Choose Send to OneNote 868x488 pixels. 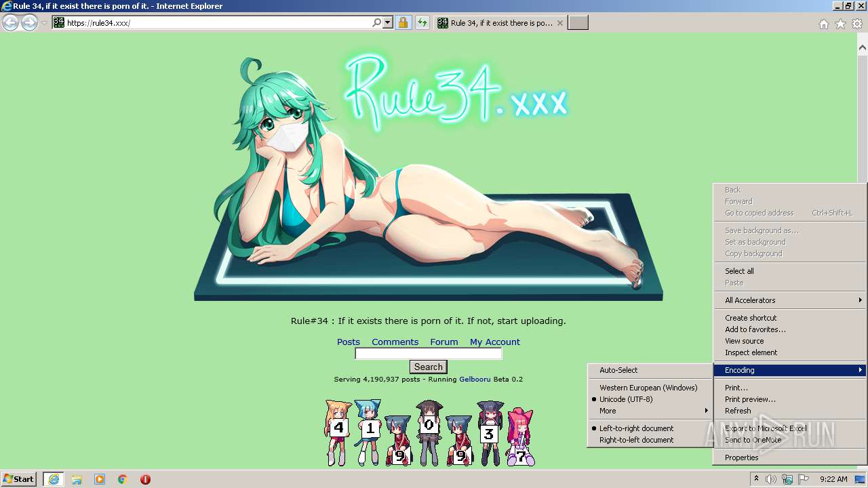tap(790, 440)
